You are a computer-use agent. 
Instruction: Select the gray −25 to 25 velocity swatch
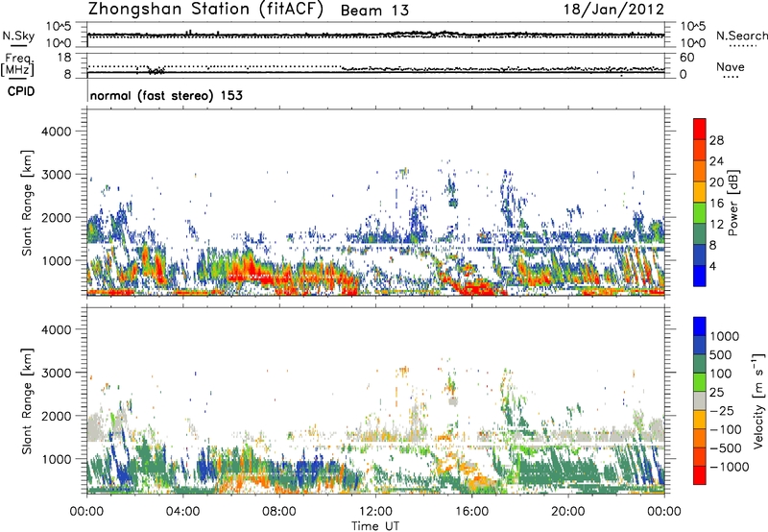[x=700, y=401]
